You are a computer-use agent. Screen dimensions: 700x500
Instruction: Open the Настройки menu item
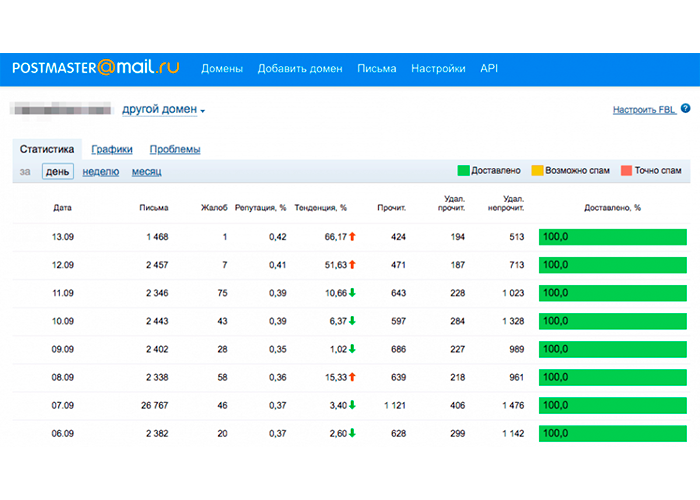438,69
